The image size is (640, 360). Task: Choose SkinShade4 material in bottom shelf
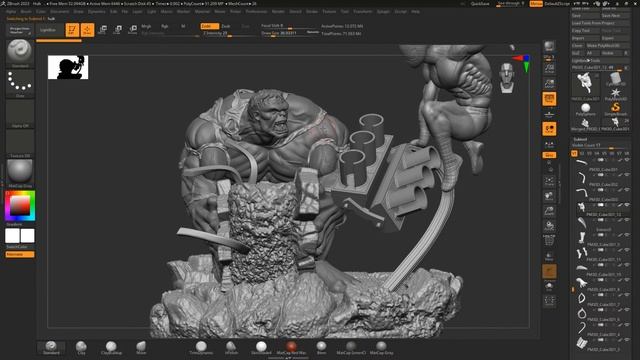[261, 348]
